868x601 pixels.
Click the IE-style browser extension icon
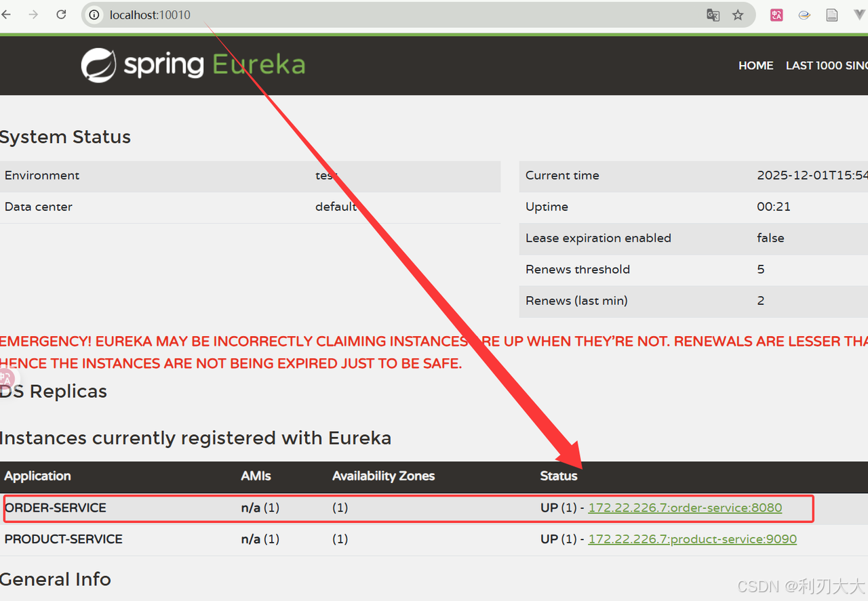coord(804,15)
